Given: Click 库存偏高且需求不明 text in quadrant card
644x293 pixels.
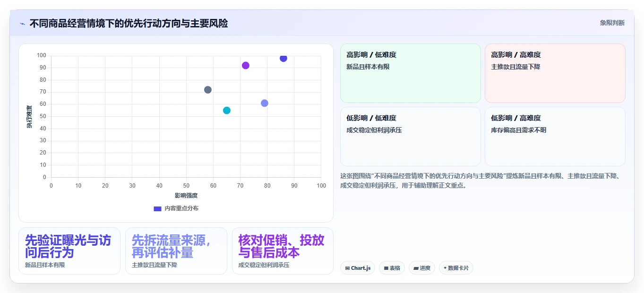Looking at the screenshot, I should click(x=518, y=130).
